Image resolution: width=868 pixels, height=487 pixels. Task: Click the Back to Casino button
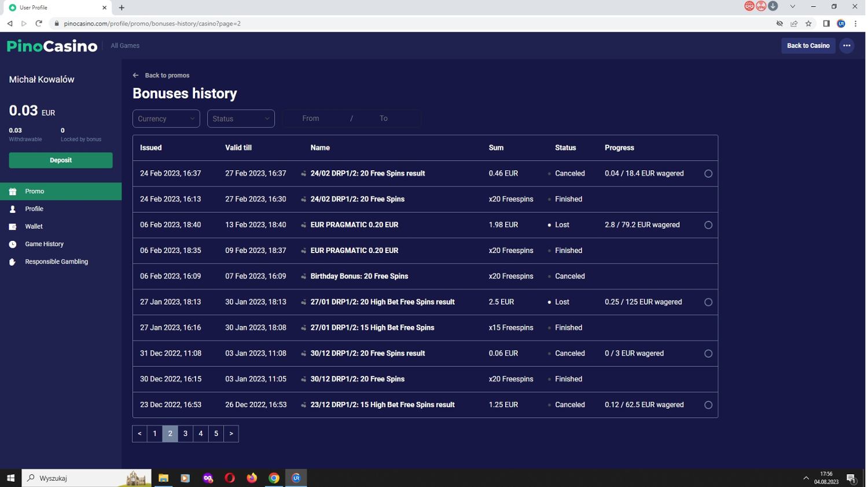point(808,46)
